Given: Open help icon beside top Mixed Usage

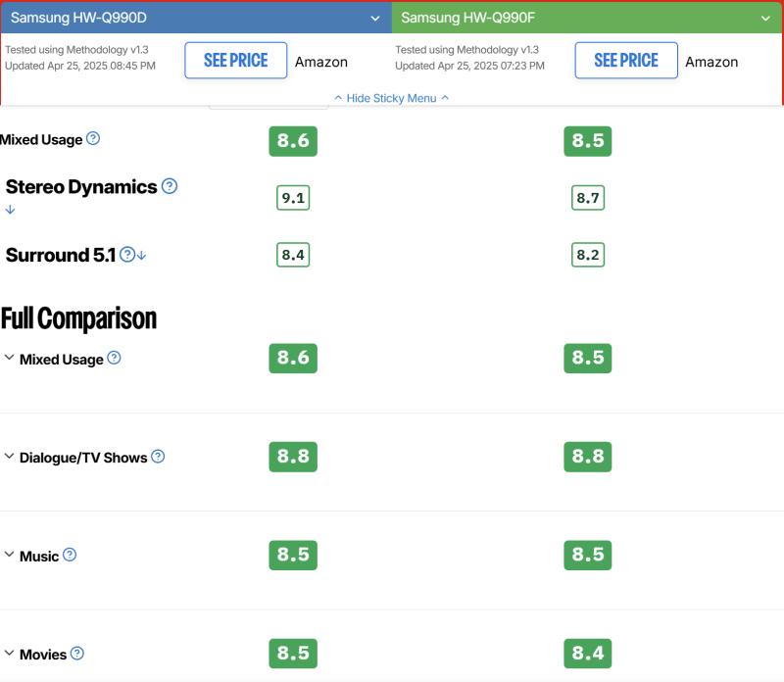Looking at the screenshot, I should pyautogui.click(x=93, y=138).
